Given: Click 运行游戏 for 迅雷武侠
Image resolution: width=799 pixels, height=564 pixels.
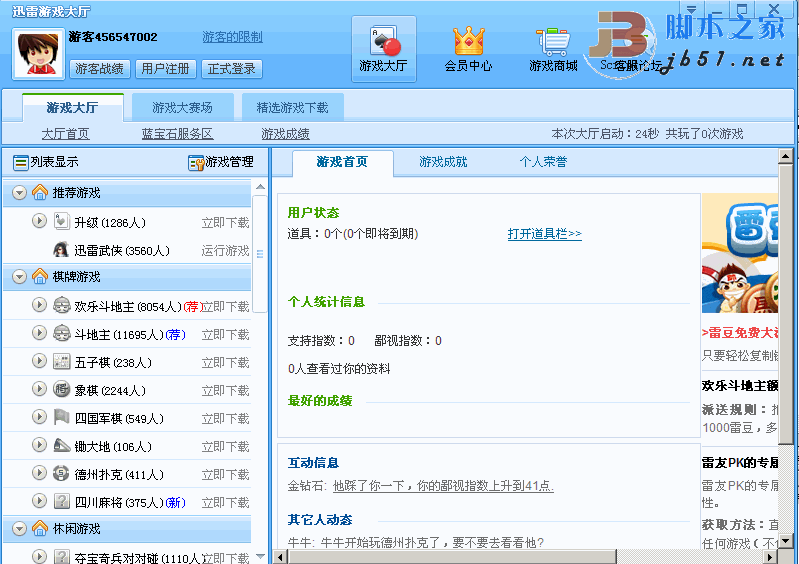Looking at the screenshot, I should (225, 251).
